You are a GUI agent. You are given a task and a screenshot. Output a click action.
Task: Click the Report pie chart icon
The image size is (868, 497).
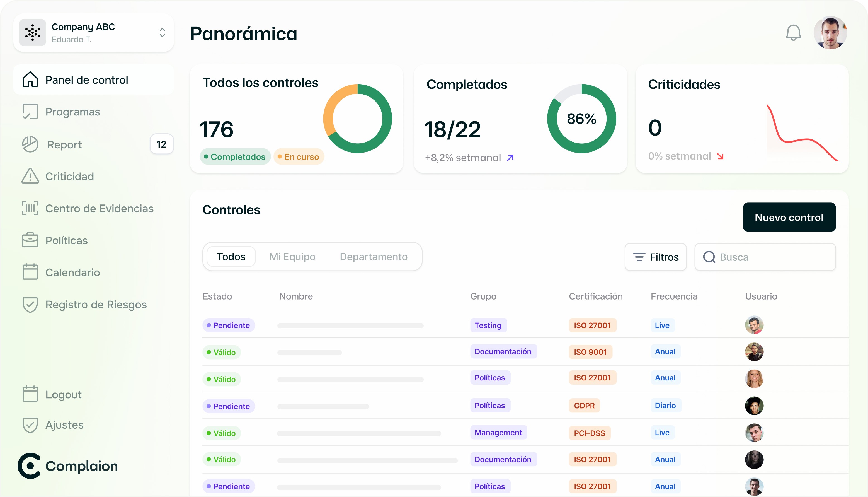click(30, 144)
